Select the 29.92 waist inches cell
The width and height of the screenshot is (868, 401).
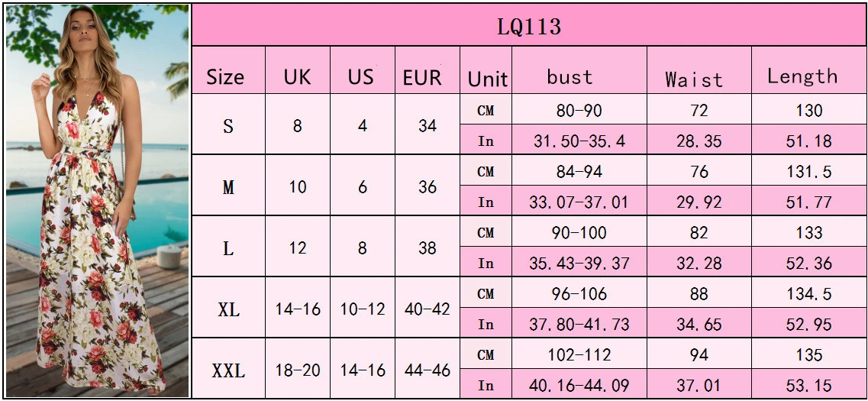(699, 202)
